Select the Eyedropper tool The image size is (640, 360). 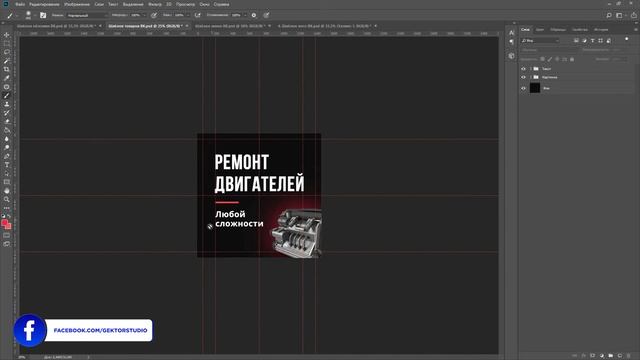pos(7,78)
